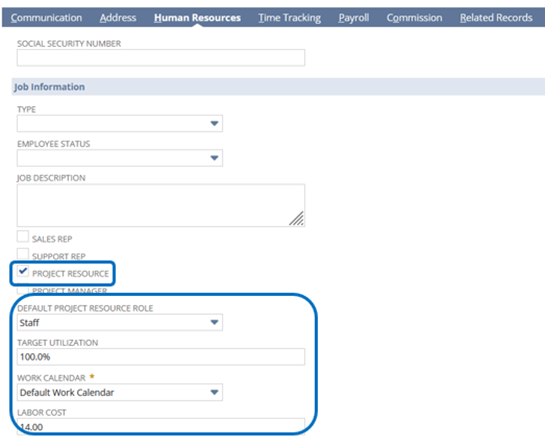Click the Target Utilization field
This screenshot has width=545, height=448.
[161, 357]
